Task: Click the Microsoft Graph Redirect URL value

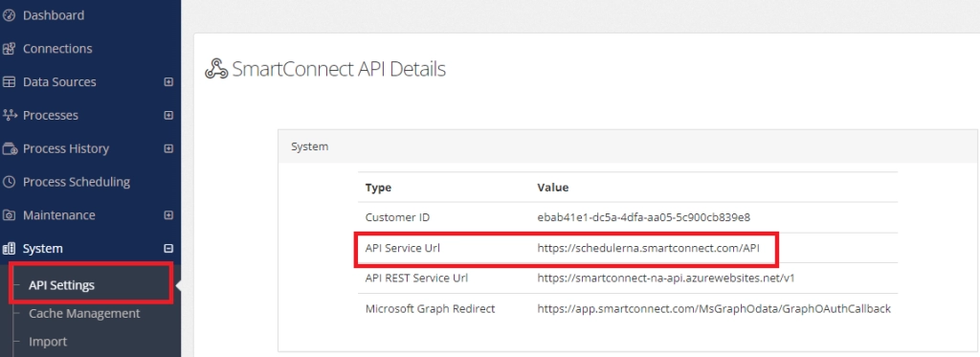Action: [x=714, y=309]
